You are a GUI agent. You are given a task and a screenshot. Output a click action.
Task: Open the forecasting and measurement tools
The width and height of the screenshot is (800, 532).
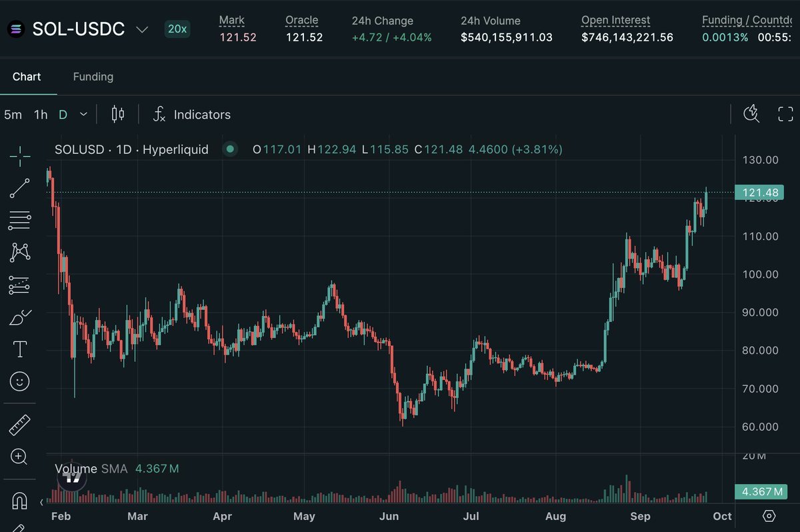pyautogui.click(x=20, y=285)
